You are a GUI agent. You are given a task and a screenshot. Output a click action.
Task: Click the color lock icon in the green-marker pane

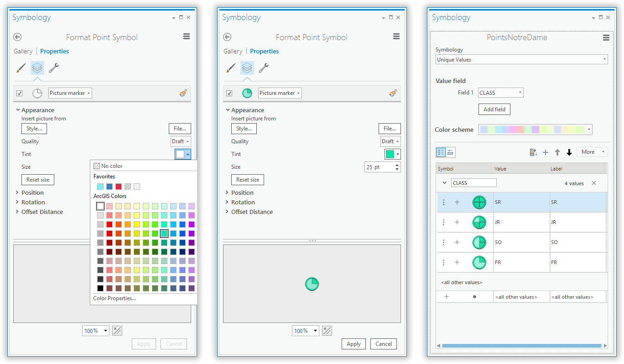393,93
